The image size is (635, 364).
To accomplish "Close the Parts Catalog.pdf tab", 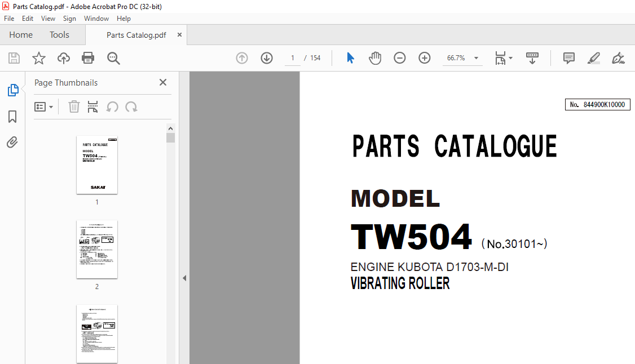I will [179, 35].
